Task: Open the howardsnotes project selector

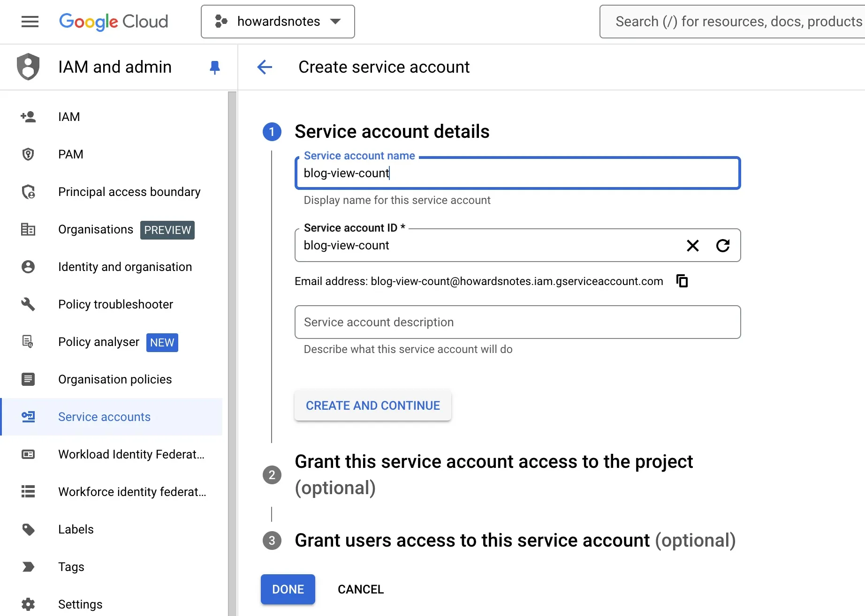Action: [x=277, y=21]
